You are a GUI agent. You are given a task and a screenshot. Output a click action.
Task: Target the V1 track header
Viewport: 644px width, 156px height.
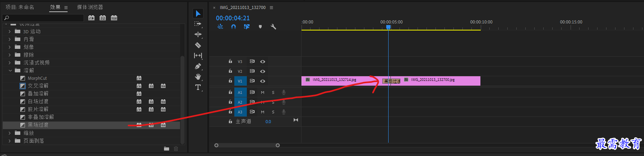pos(240,81)
